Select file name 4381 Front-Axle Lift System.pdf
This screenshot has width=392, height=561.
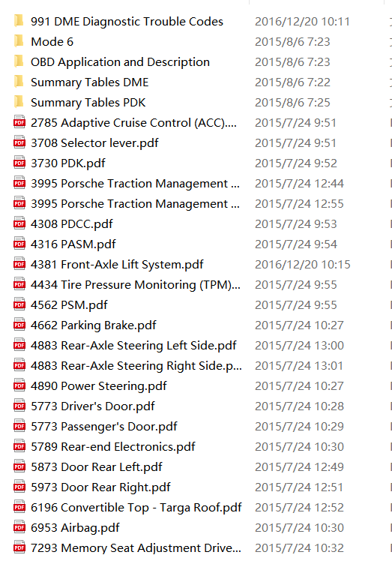click(x=117, y=265)
